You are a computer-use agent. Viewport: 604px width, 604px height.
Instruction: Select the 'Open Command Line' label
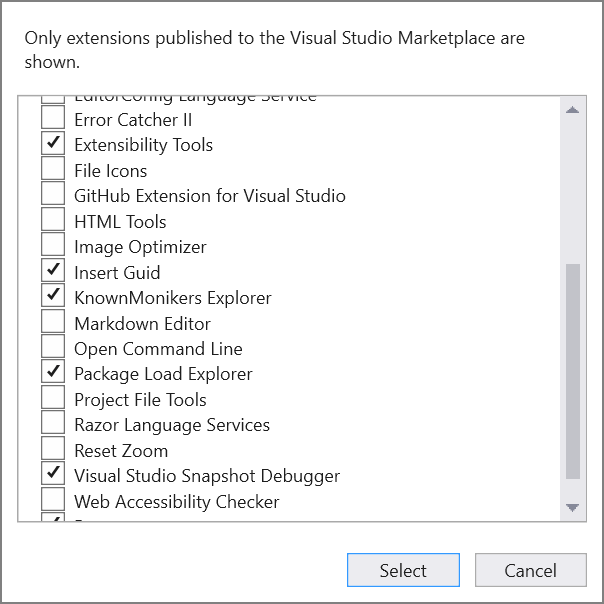click(x=158, y=349)
